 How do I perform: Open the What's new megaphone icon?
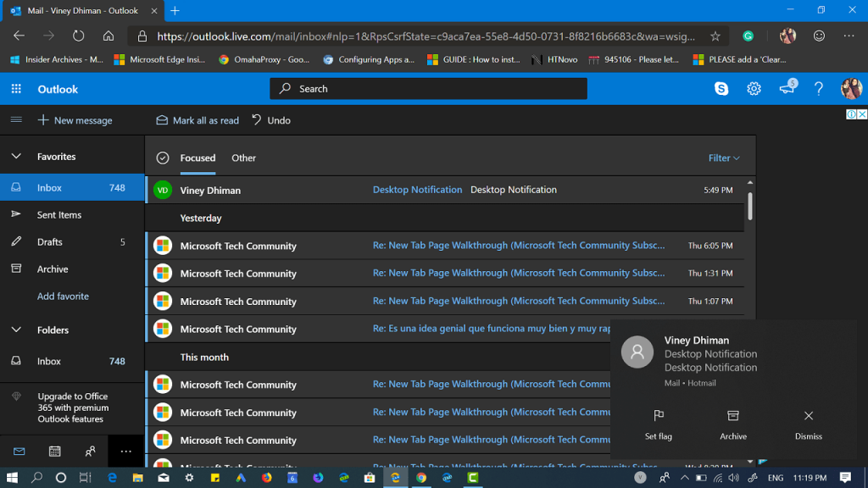coord(787,87)
